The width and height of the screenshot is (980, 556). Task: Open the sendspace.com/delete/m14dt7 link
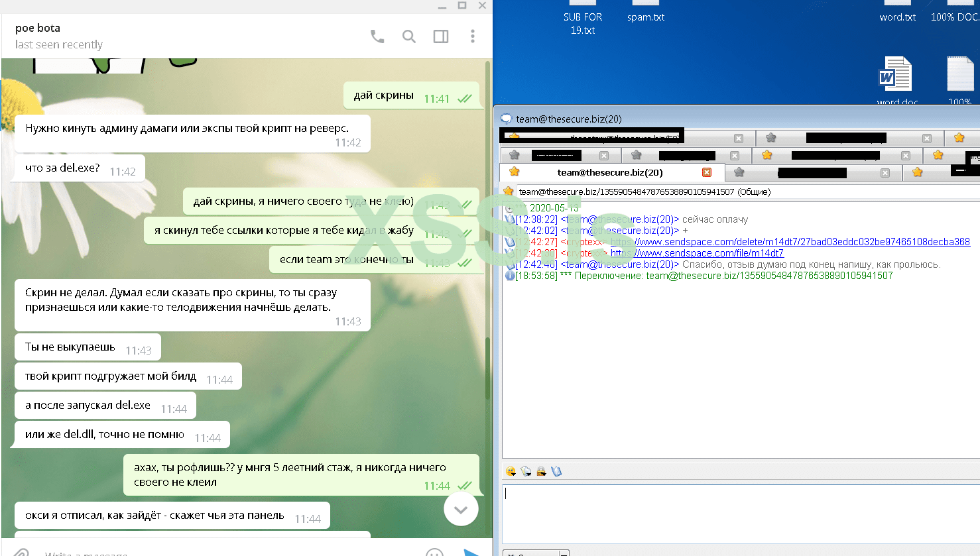[x=790, y=242]
